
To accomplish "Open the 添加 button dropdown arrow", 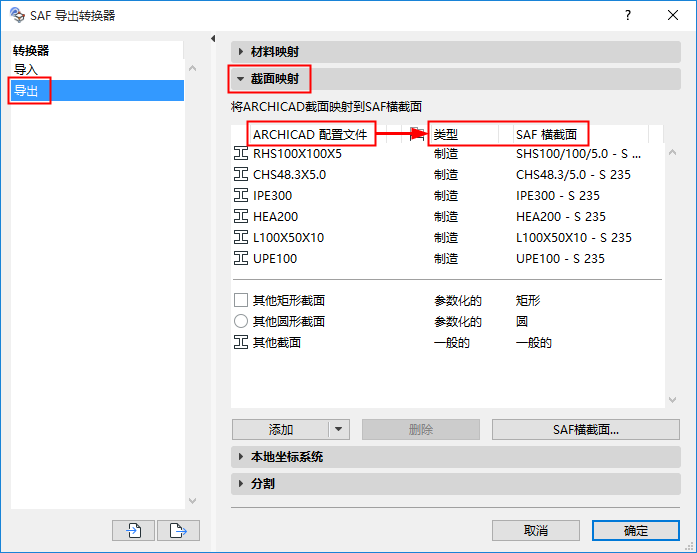I will coord(339,429).
